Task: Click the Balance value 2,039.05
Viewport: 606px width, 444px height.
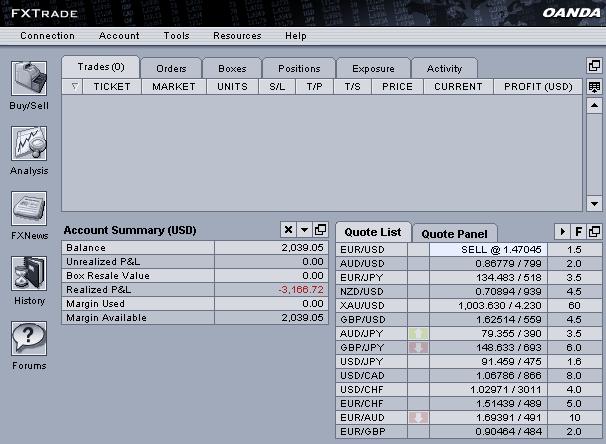Action: 302,248
